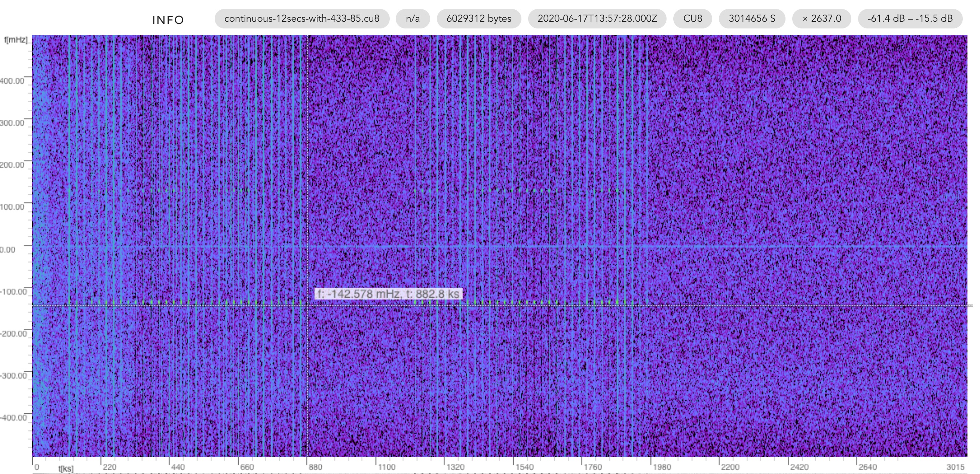The image size is (980, 474).
Task: Click the 3014656 S samples pill
Action: [752, 19]
